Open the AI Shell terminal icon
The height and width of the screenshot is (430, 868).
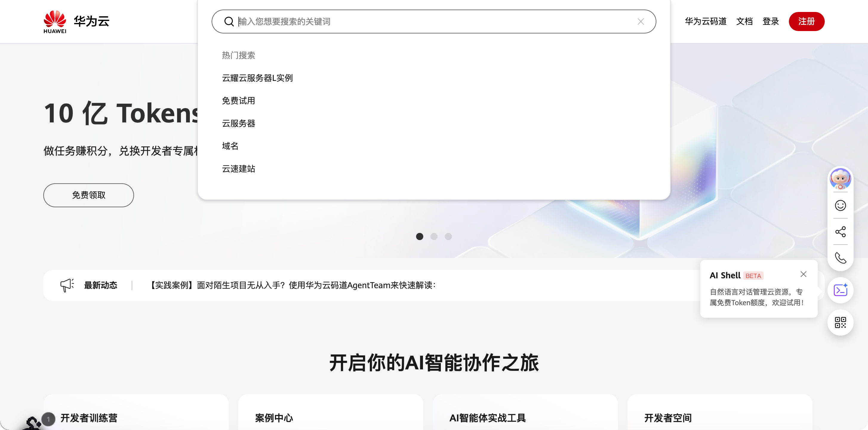coord(840,290)
